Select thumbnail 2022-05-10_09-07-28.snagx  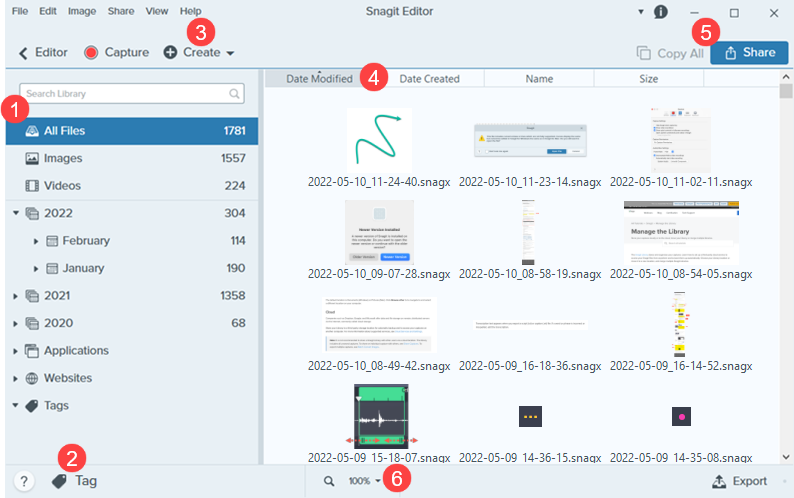(379, 232)
